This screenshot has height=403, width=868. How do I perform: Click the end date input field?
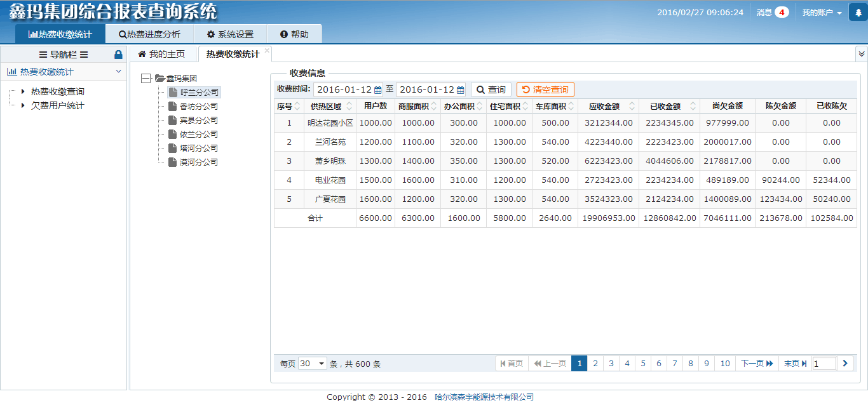(431, 90)
